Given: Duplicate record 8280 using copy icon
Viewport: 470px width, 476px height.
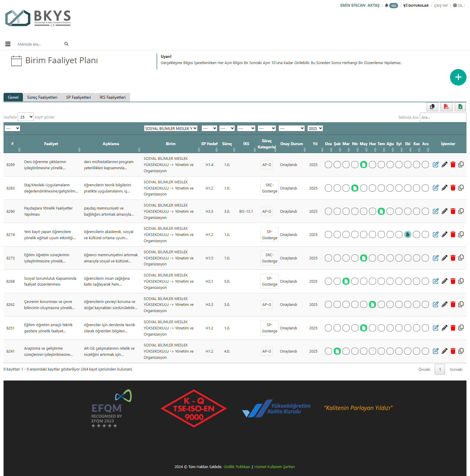Looking at the screenshot, I should click(461, 211).
